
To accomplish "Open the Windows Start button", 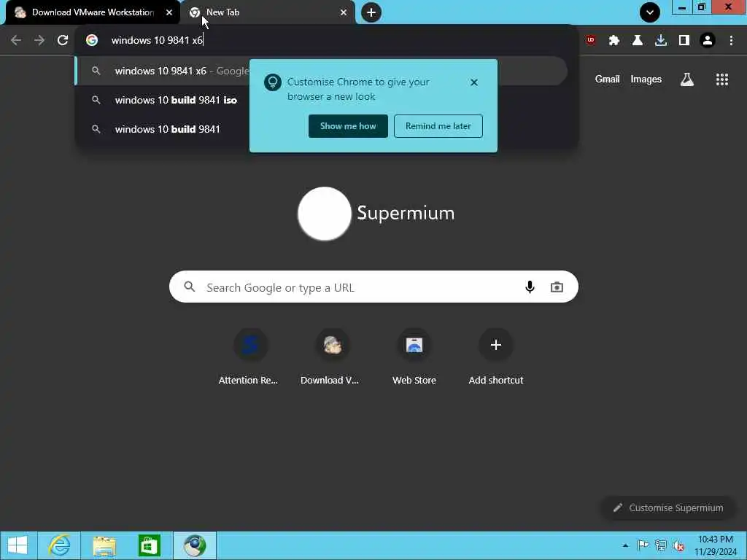I will (18, 545).
